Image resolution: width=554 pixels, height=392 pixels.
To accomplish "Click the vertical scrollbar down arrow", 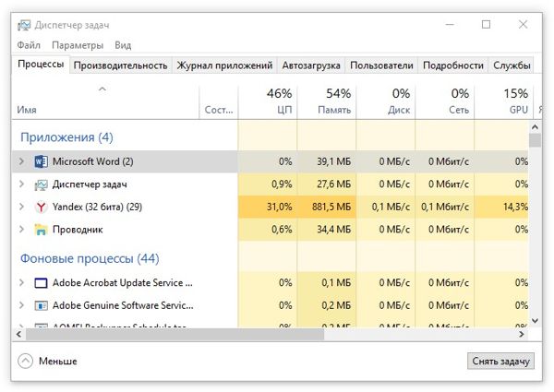I will point(535,321).
